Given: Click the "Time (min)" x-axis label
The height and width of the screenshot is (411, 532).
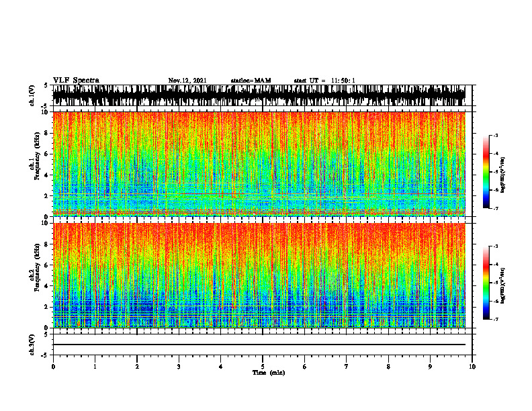Looking at the screenshot, I should click(x=269, y=373).
